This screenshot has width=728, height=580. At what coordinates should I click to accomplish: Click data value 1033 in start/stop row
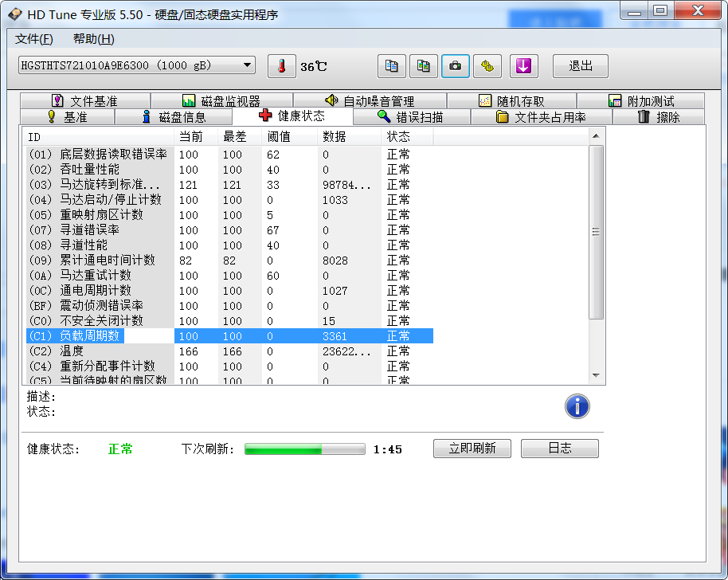click(335, 200)
